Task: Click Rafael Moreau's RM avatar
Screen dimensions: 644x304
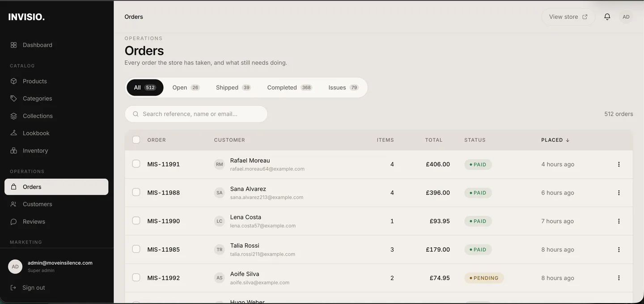Action: pos(219,165)
